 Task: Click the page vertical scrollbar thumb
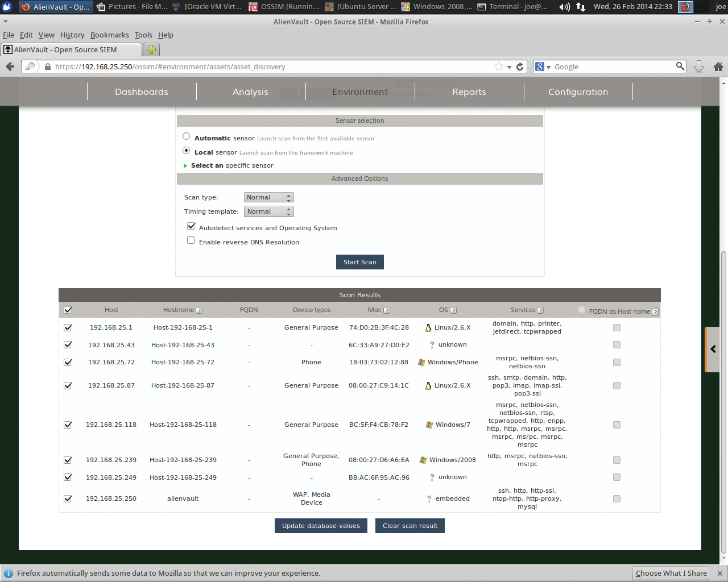723,402
